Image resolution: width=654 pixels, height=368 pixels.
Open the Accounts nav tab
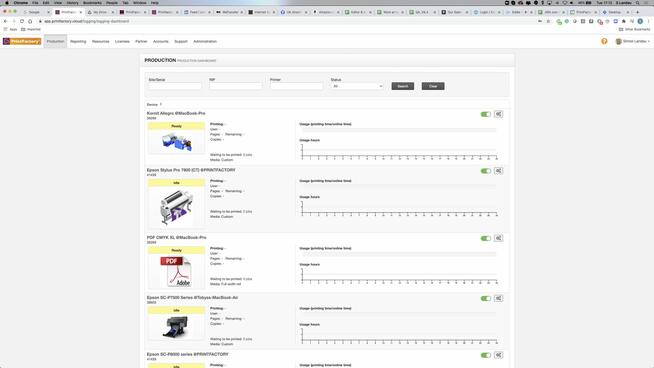click(x=161, y=41)
